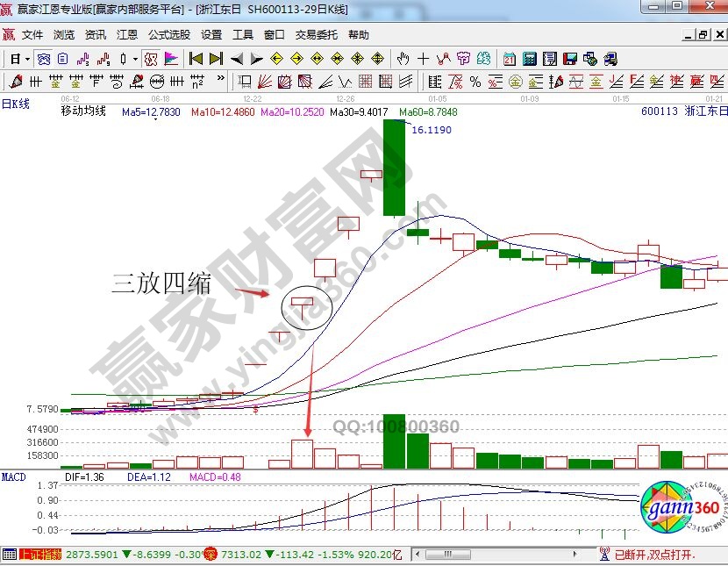Click the 已断开,双点打开 connection status text
The height and width of the screenshot is (566, 728).
coord(655,555)
